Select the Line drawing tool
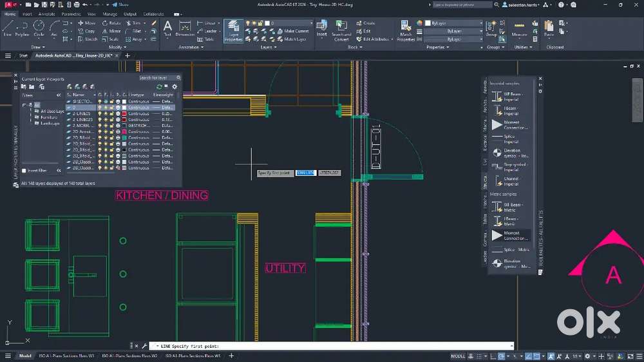This screenshot has width=644, height=362. [7, 28]
